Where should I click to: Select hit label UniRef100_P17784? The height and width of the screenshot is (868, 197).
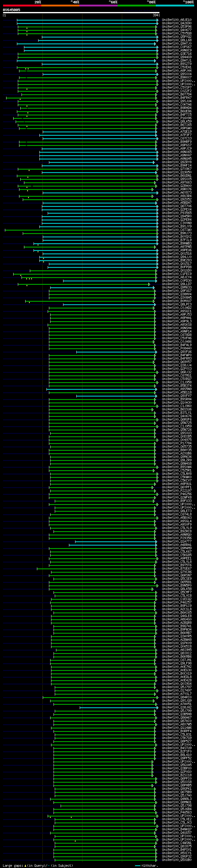point(177,443)
